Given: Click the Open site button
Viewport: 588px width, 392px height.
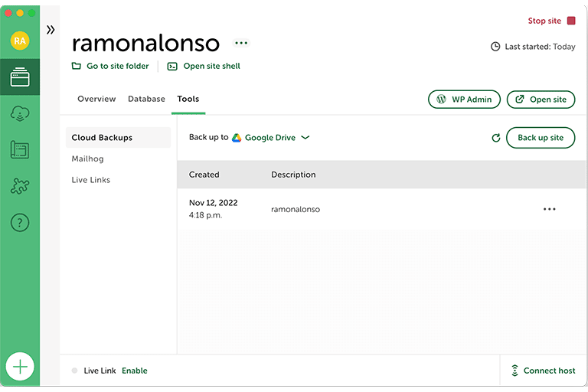Looking at the screenshot, I should pyautogui.click(x=541, y=100).
